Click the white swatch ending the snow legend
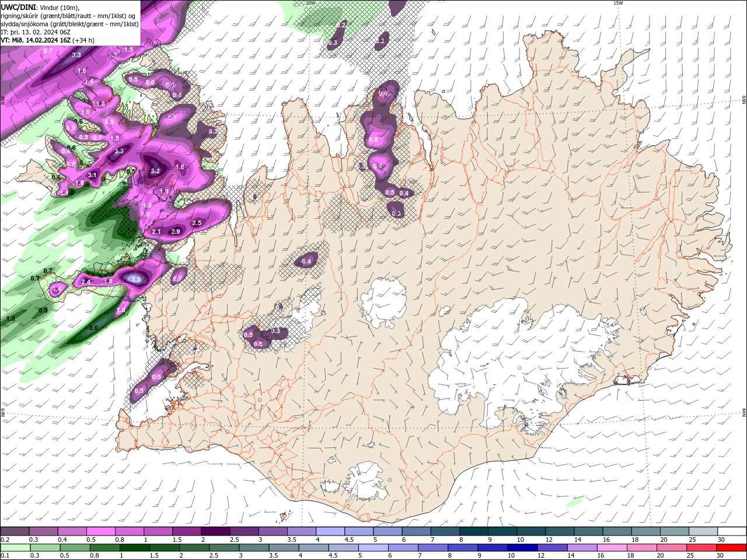The image size is (747, 560). (732, 531)
